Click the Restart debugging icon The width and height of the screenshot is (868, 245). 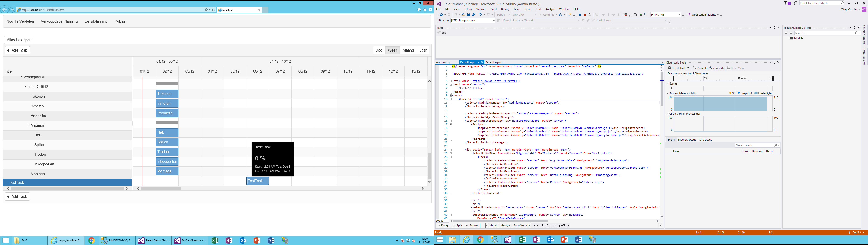[590, 15]
